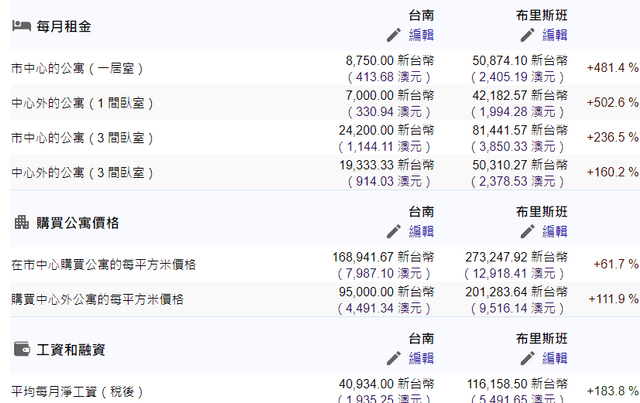
Task: Open 編輯 link for 布里斯班 salaries and financing
Action: [555, 358]
